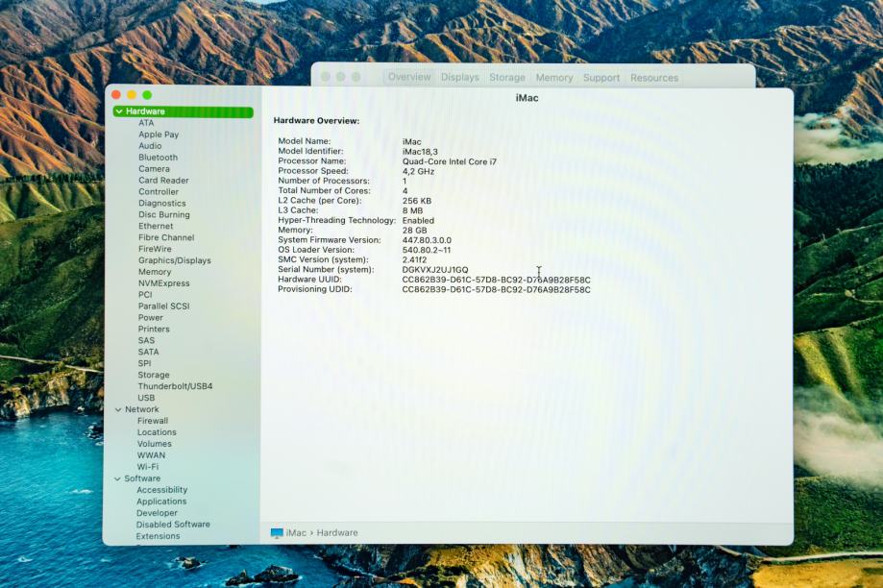Select Applications under Software
883x588 pixels.
coord(161,502)
